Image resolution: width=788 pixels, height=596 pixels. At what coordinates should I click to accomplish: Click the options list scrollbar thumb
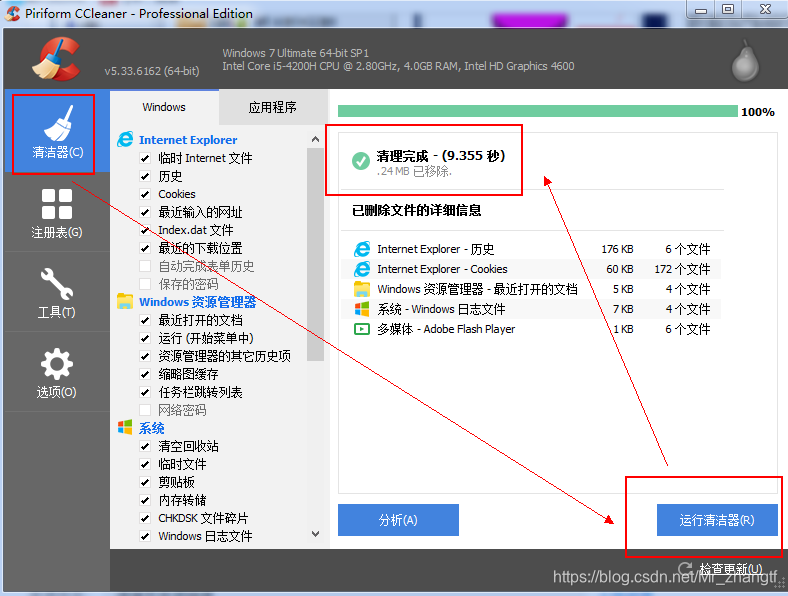[315, 254]
